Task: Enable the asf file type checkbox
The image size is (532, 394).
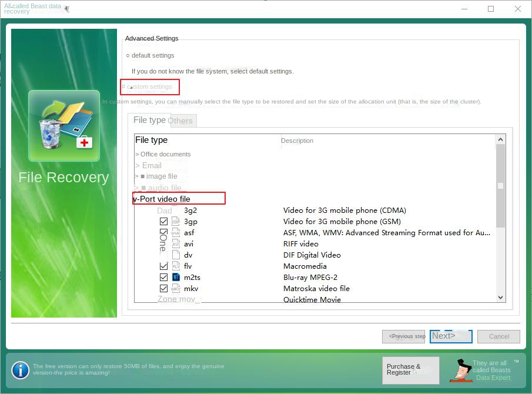Action: tap(163, 232)
